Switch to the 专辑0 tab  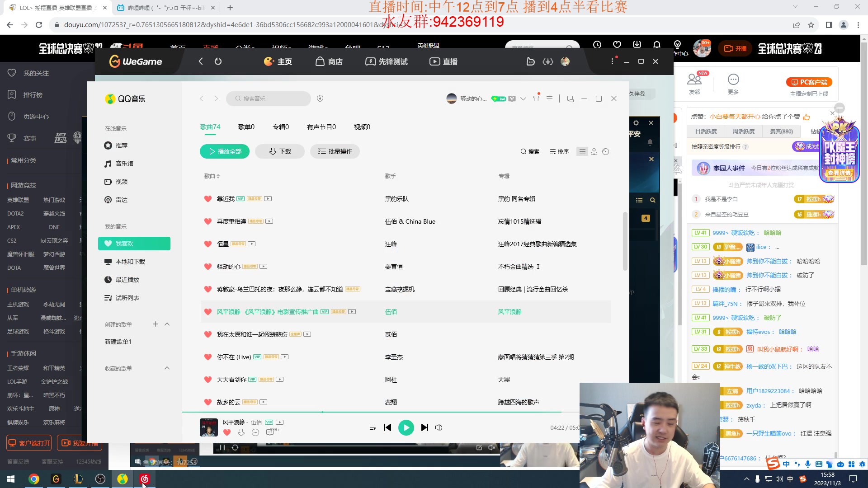(x=281, y=127)
